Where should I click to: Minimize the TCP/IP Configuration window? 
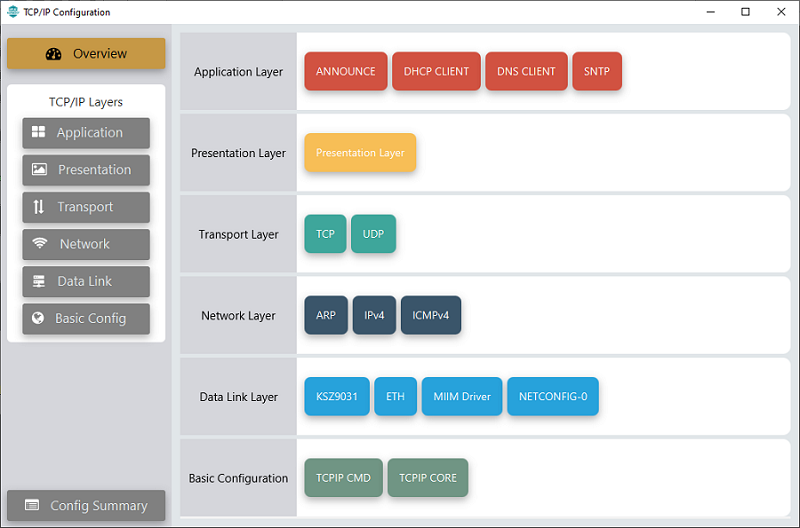pos(710,12)
